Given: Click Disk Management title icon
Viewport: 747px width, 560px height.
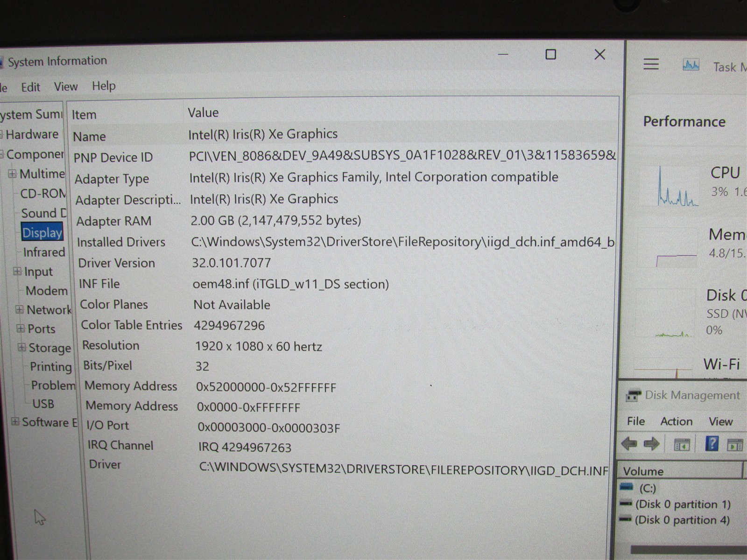Looking at the screenshot, I should (633, 395).
